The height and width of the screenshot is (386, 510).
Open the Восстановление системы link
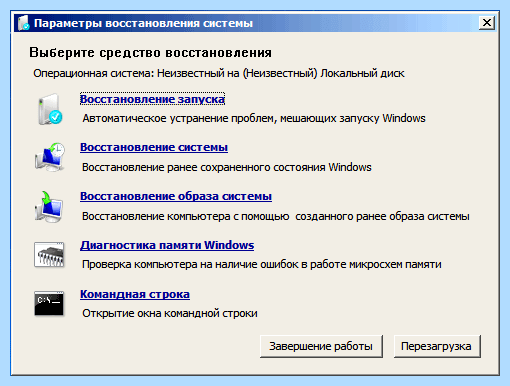[x=154, y=147]
